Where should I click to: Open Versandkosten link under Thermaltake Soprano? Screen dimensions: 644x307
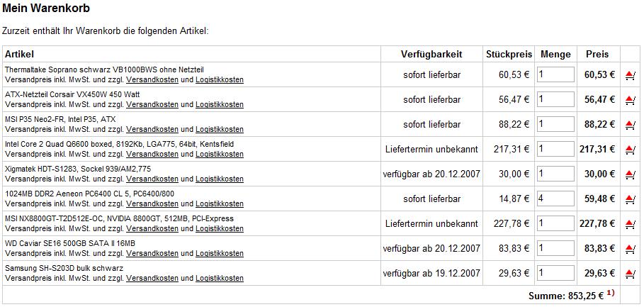(152, 79)
